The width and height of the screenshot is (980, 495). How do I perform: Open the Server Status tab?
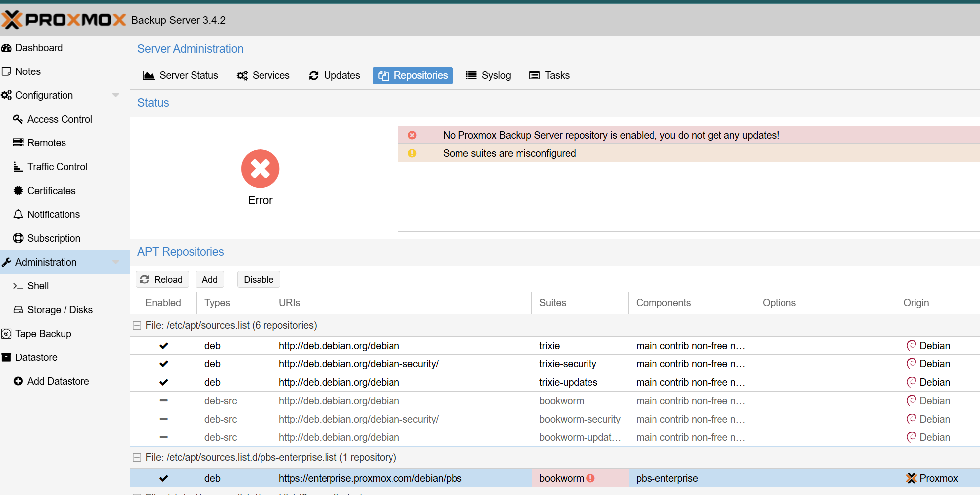click(181, 75)
